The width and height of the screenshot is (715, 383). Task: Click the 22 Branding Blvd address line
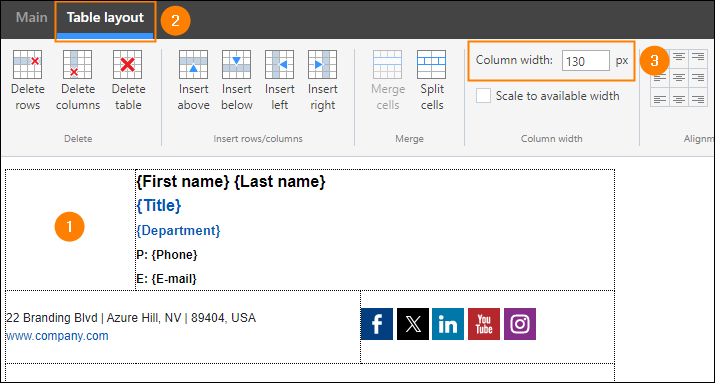(x=131, y=318)
